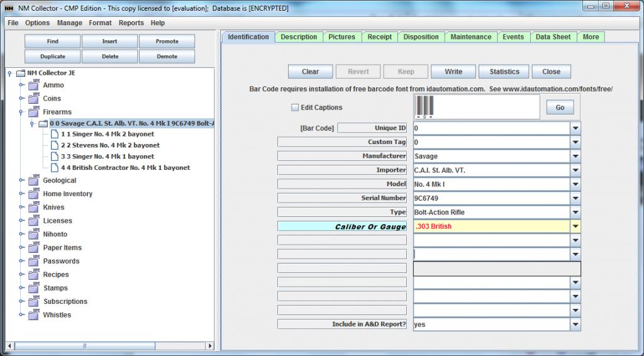Screen dimensions: 644x356
Task: Click the Paper Items folder icon
Action: point(34,248)
